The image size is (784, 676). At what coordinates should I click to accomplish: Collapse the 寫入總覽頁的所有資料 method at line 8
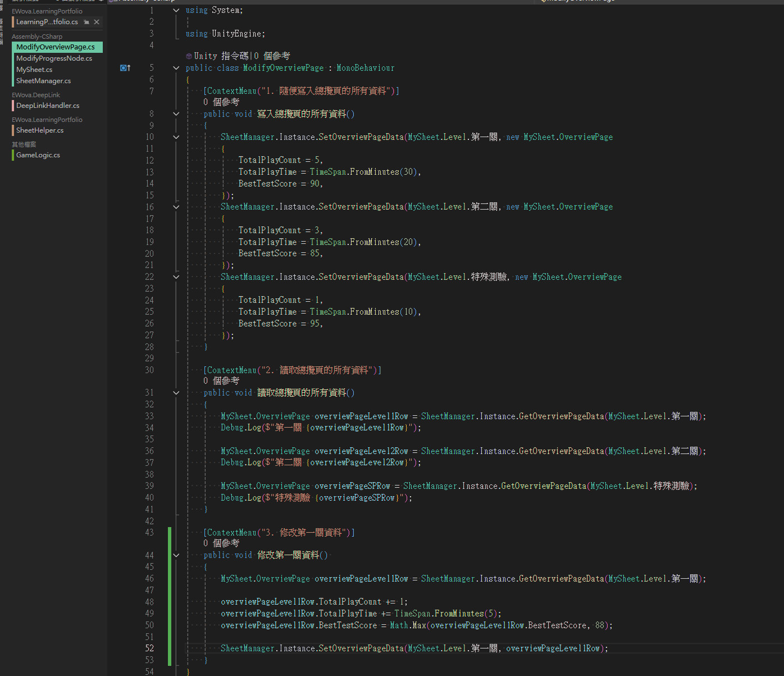tap(176, 114)
